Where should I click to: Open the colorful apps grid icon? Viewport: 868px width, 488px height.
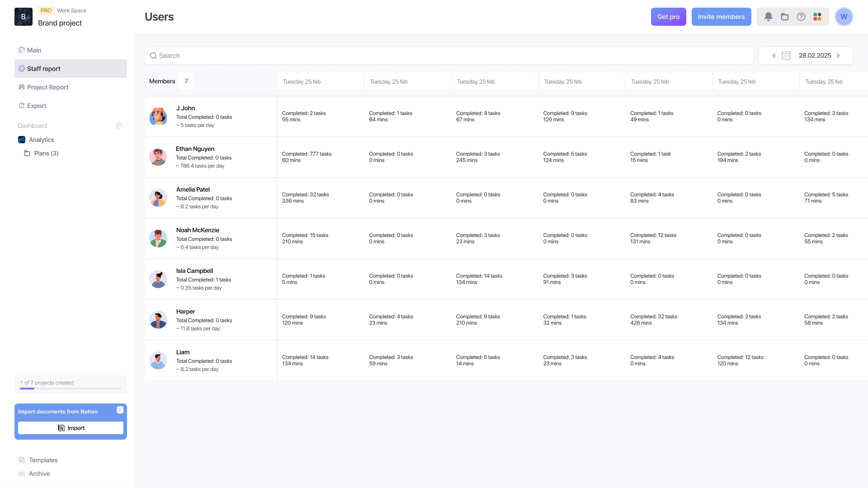click(x=817, y=17)
